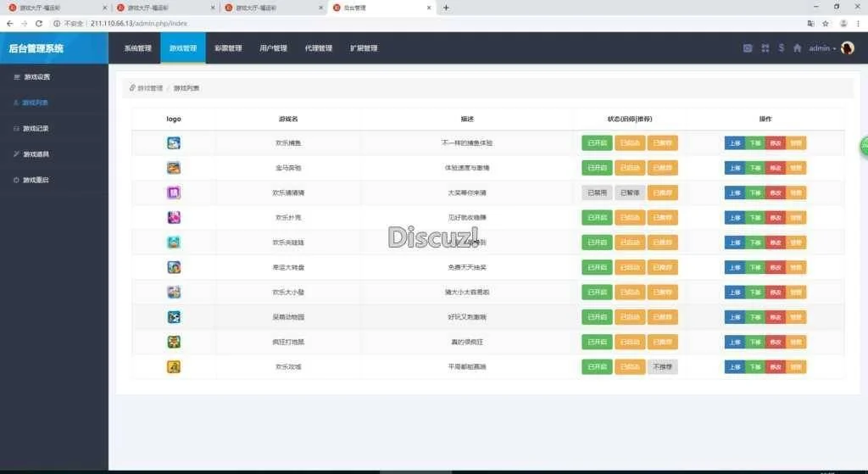
Task: Click red 修改 button for 宝马奔驰
Action: (776, 168)
